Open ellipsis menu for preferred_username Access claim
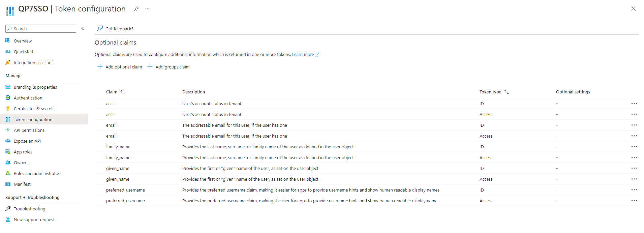 click(x=634, y=201)
